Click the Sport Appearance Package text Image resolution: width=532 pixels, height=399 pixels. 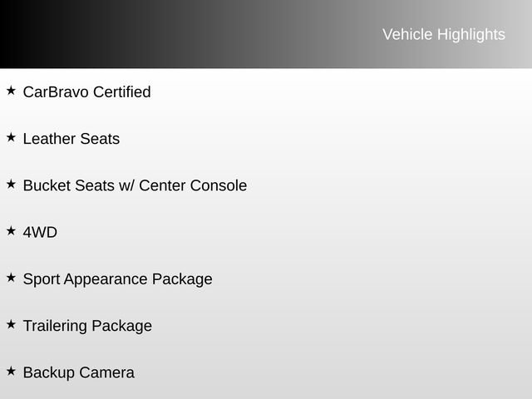click(117, 279)
